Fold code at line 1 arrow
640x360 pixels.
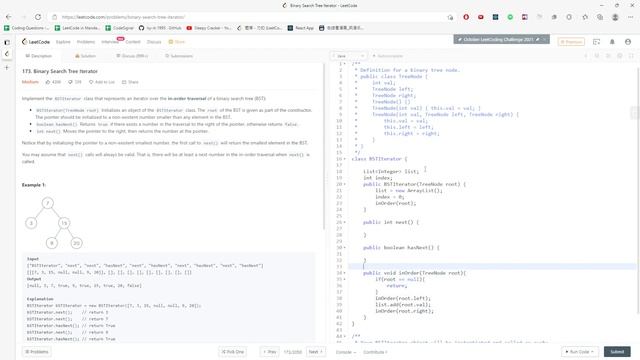click(344, 64)
